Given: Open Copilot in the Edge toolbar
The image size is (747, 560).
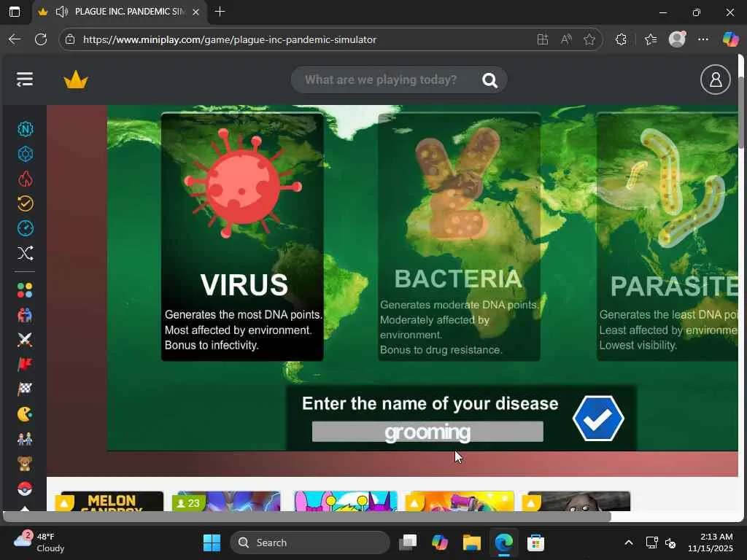Looking at the screenshot, I should 730,39.
